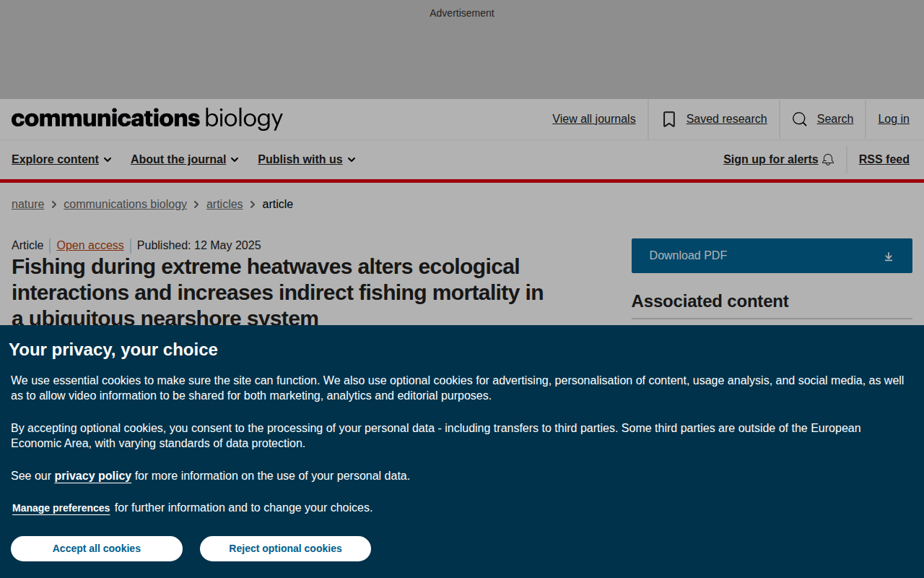Click Log in link
Image resolution: width=924 pixels, height=578 pixels.
(894, 119)
